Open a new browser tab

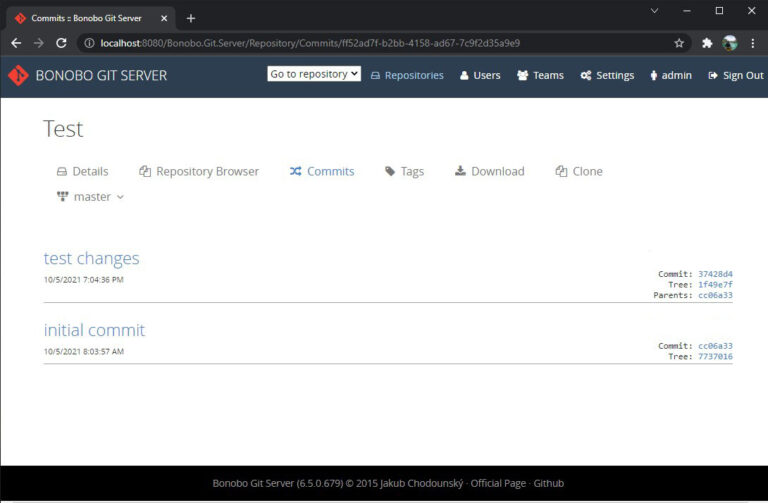pyautogui.click(x=191, y=18)
